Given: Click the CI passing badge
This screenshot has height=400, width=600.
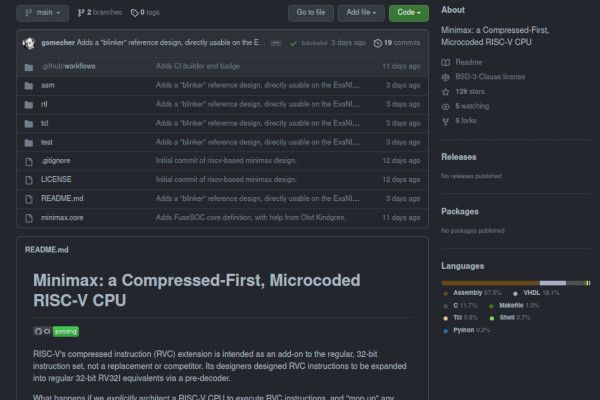Looking at the screenshot, I should pos(57,331).
